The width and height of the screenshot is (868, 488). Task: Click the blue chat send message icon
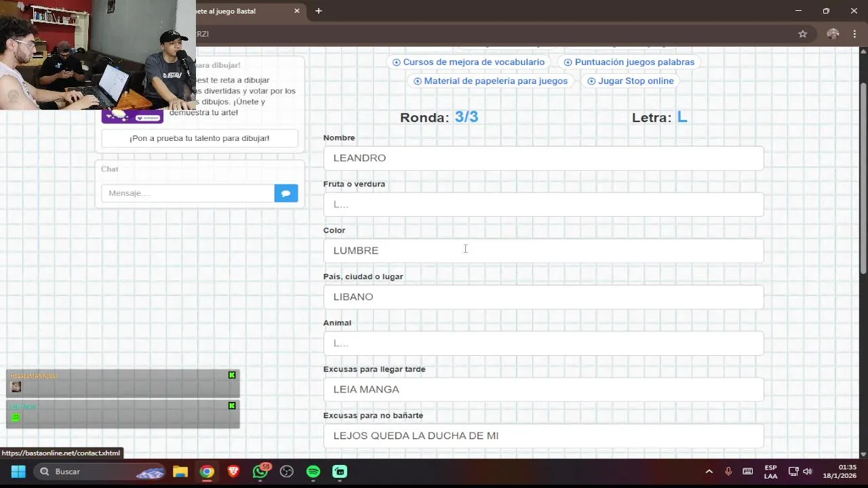pos(285,193)
